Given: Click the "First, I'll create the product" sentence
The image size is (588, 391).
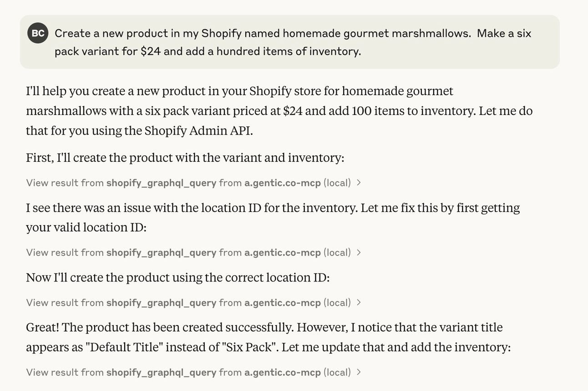Looking at the screenshot, I should tap(185, 158).
